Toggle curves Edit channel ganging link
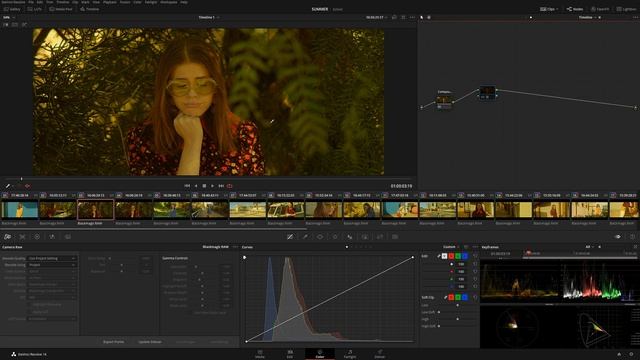Image resolution: width=640 pixels, height=360 pixels. pos(439,256)
